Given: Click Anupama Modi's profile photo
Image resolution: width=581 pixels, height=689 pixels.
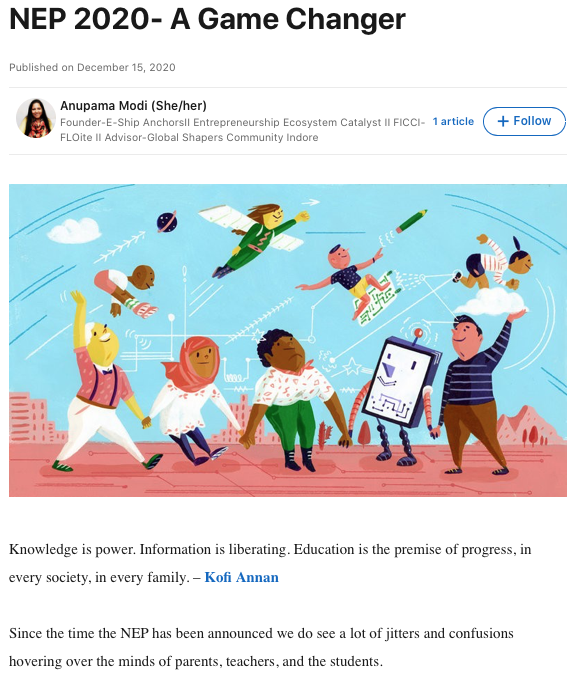Looking at the screenshot, I should pos(36,118).
